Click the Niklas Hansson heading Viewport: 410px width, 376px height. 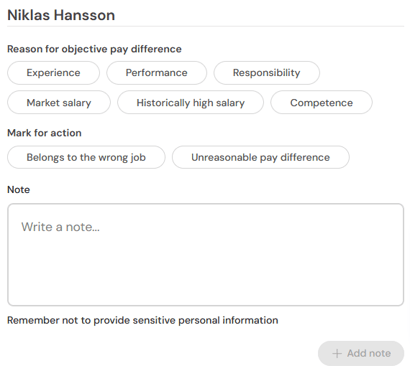pyautogui.click(x=61, y=15)
